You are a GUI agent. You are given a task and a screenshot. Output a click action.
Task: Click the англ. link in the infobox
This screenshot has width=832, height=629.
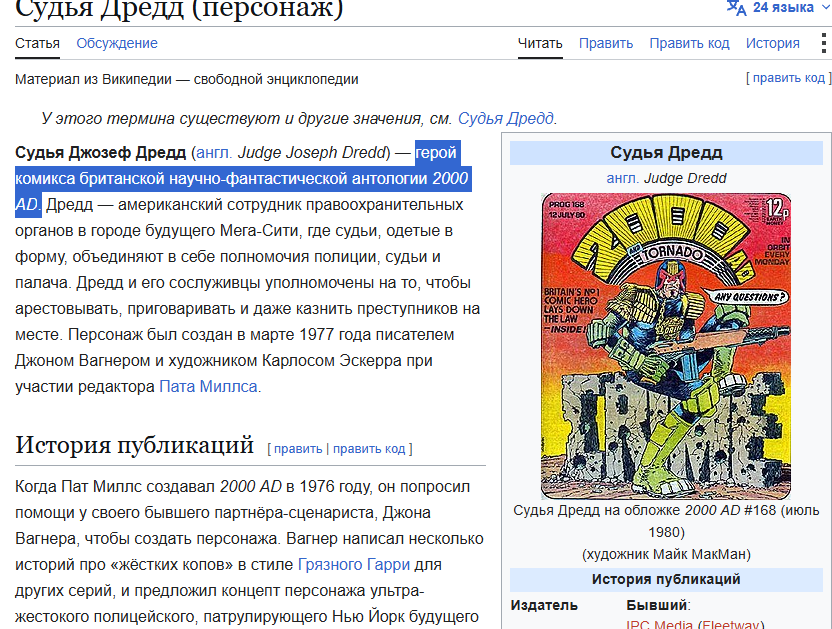[622, 178]
